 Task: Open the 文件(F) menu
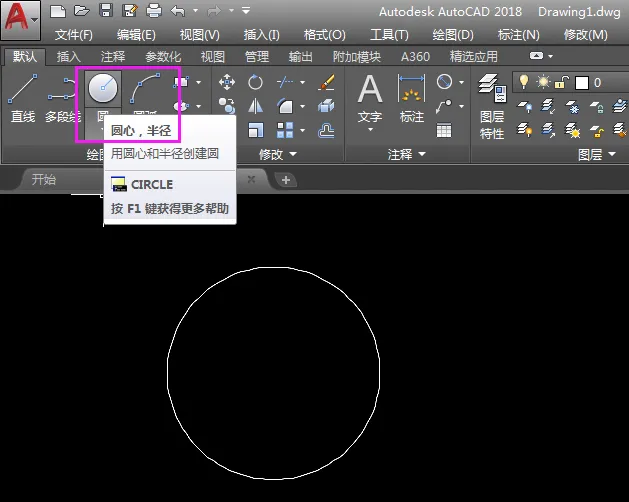pyautogui.click(x=74, y=35)
